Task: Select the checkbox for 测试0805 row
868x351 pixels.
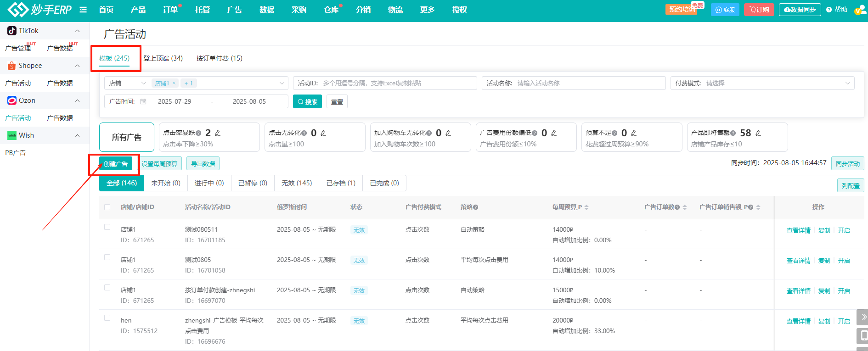Action: pos(107,257)
